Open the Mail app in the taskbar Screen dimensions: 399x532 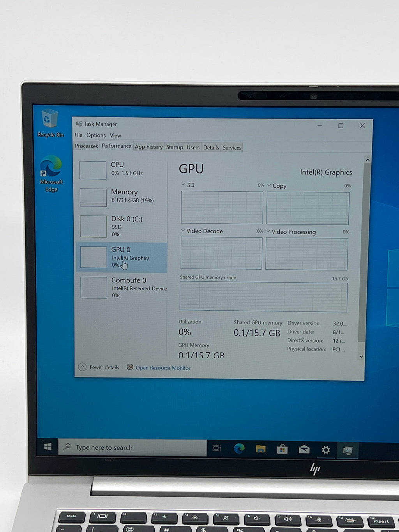click(304, 450)
